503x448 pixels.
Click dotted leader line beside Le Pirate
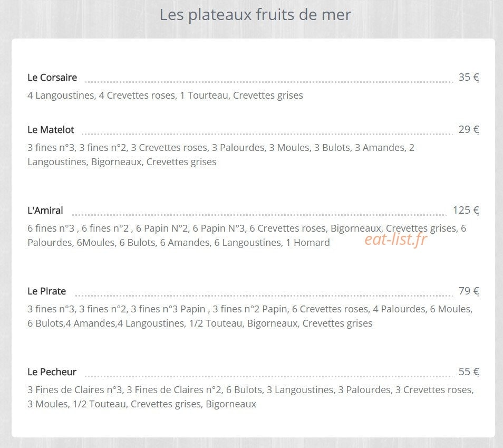[264, 296]
